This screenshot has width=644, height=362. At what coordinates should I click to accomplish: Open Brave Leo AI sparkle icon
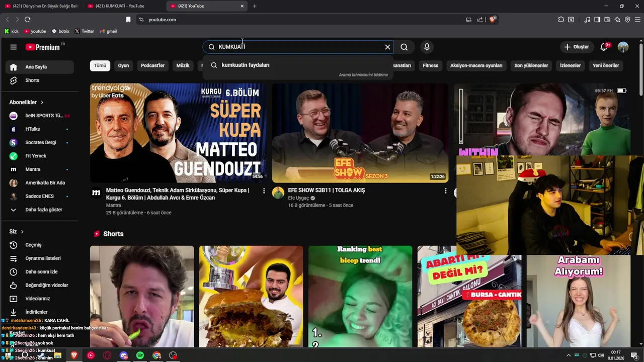point(617,20)
